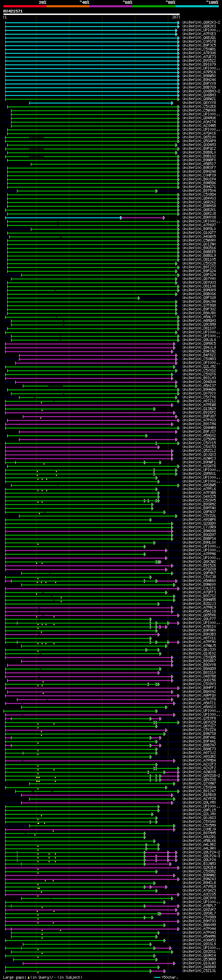Select label UniRef100_Q9FSU9
Image resolution: width=222 pixels, height=980 pixels.
[x=199, y=298]
